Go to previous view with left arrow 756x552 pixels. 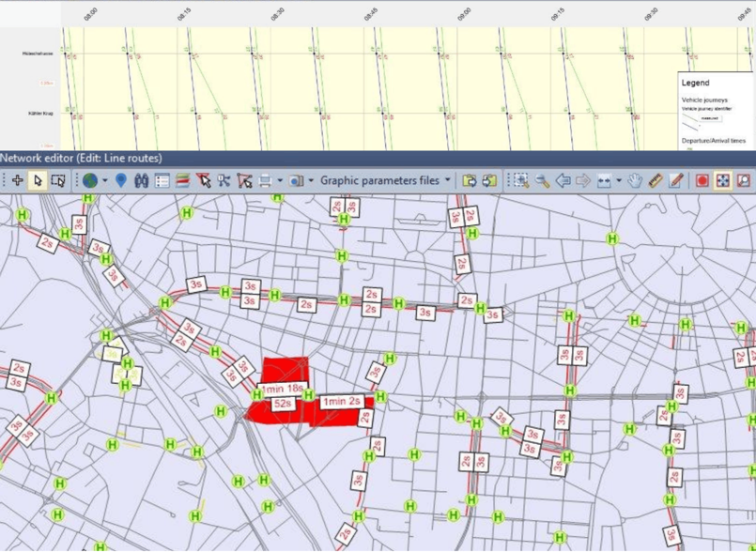(x=563, y=181)
